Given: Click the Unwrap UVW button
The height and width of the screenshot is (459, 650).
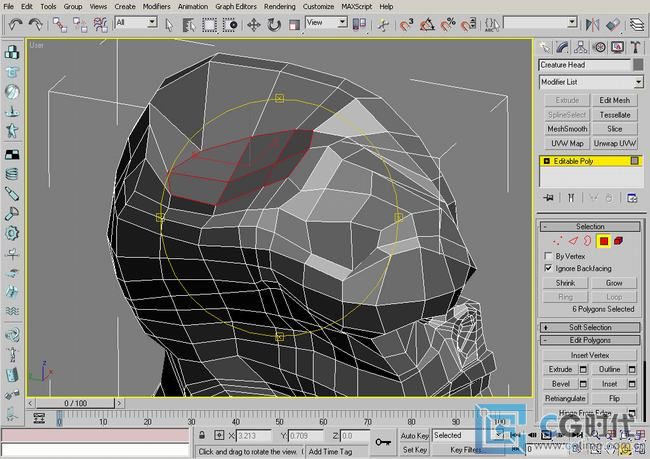Looking at the screenshot, I should point(614,143).
